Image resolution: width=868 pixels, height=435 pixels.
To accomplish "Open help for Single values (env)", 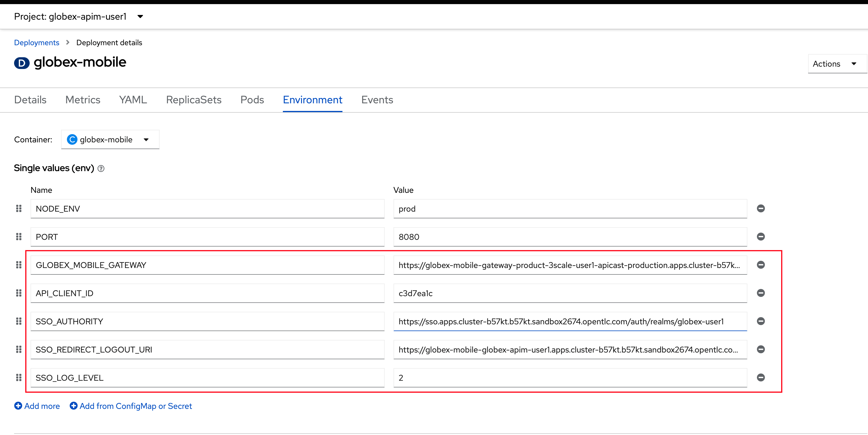I will tap(101, 168).
